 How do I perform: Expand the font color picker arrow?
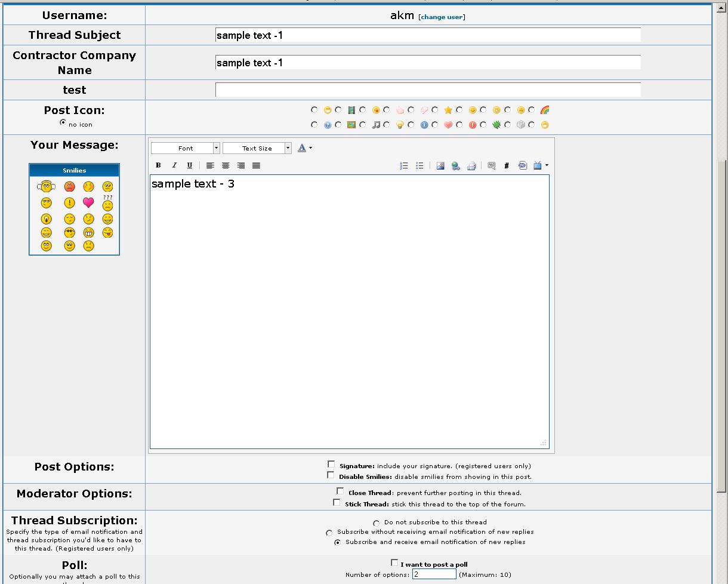310,148
